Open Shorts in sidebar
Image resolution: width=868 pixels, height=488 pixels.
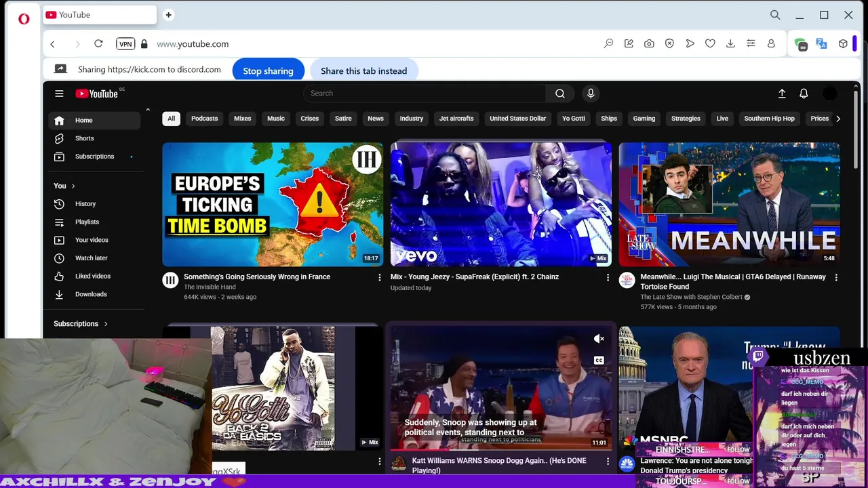(x=94, y=138)
